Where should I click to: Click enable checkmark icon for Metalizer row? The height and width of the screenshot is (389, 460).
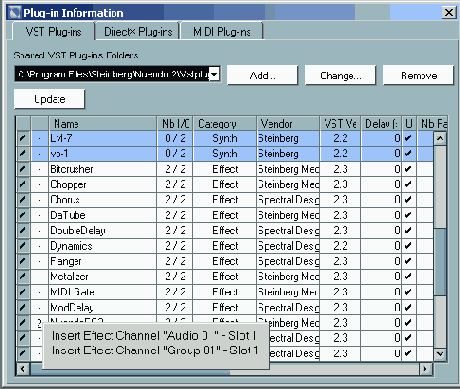pyautogui.click(x=23, y=276)
